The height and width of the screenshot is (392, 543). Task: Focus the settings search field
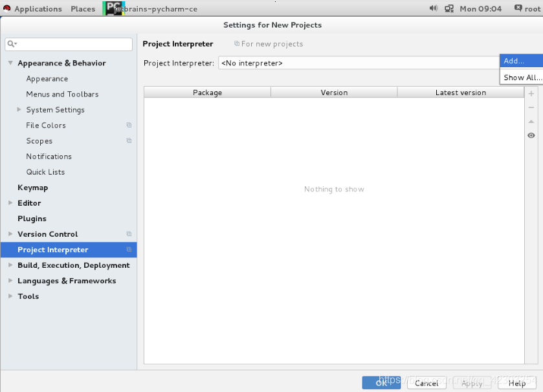[x=69, y=44]
